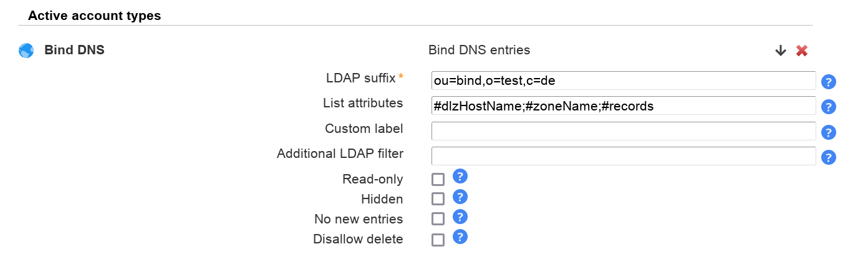Viewport: 868px width, 269px height.
Task: Open help for Additional LDAP filter
Action: point(829,157)
